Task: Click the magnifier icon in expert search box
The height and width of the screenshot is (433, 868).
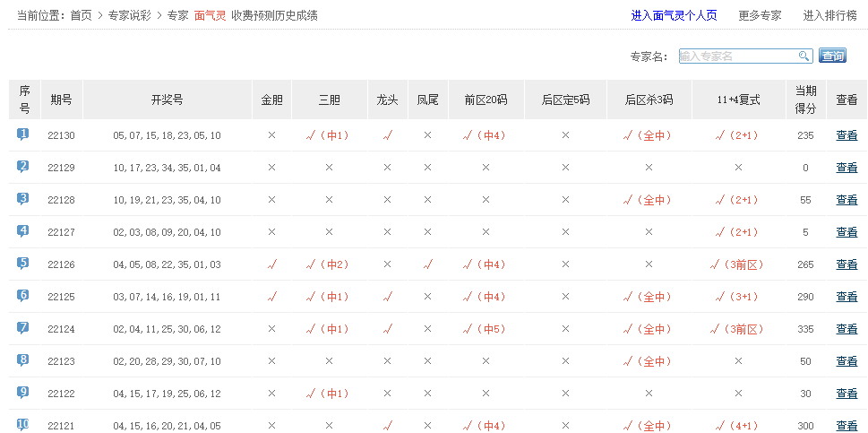Action: click(x=804, y=56)
